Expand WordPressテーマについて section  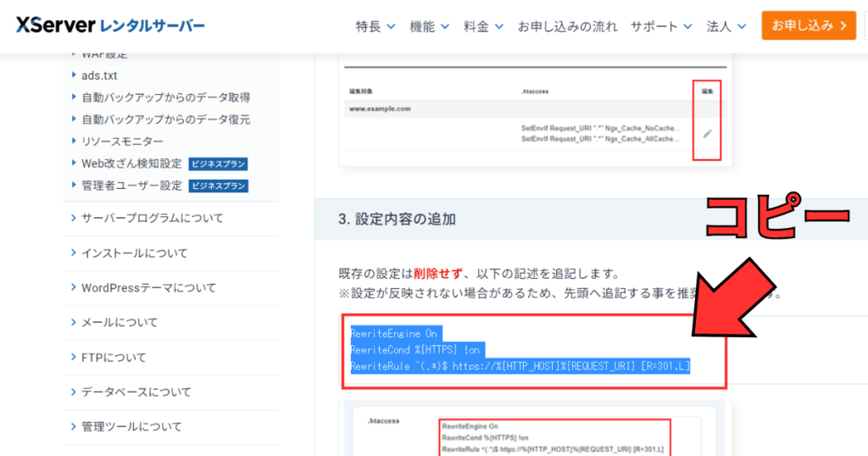tap(148, 288)
